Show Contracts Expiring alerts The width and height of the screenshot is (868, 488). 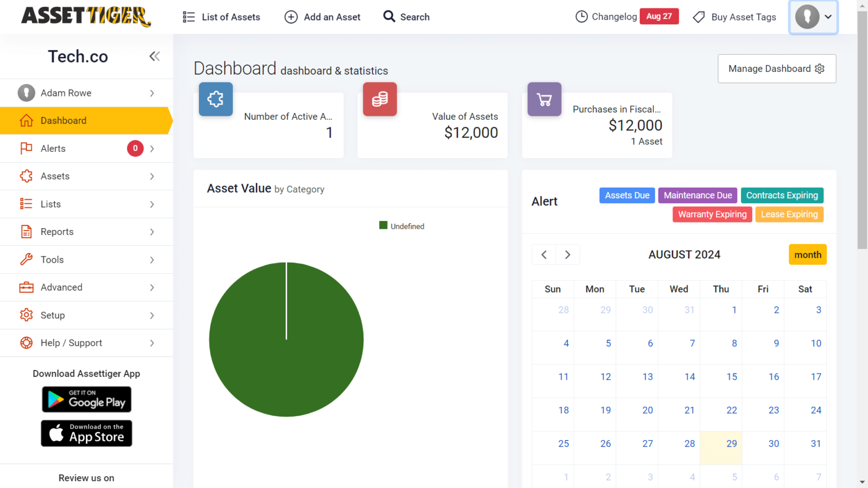(782, 195)
